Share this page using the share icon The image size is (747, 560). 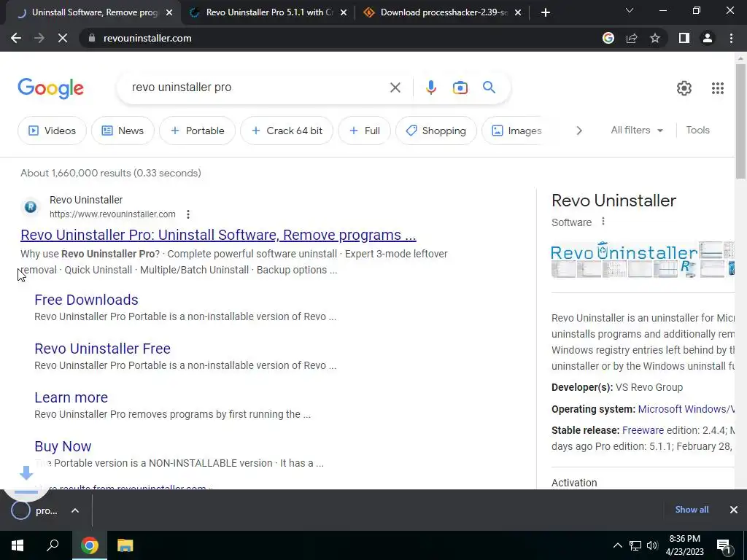pyautogui.click(x=632, y=38)
